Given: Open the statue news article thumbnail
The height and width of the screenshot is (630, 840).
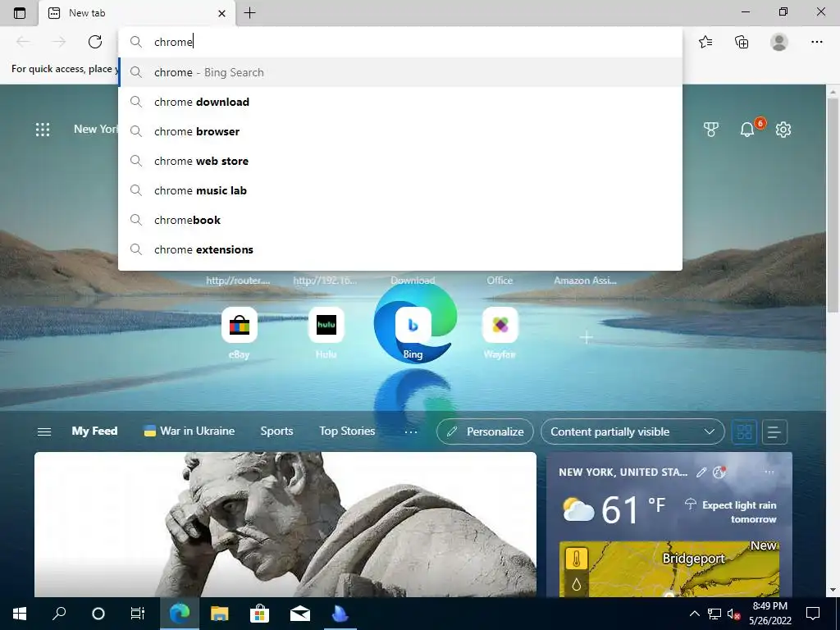Looking at the screenshot, I should coord(285,524).
